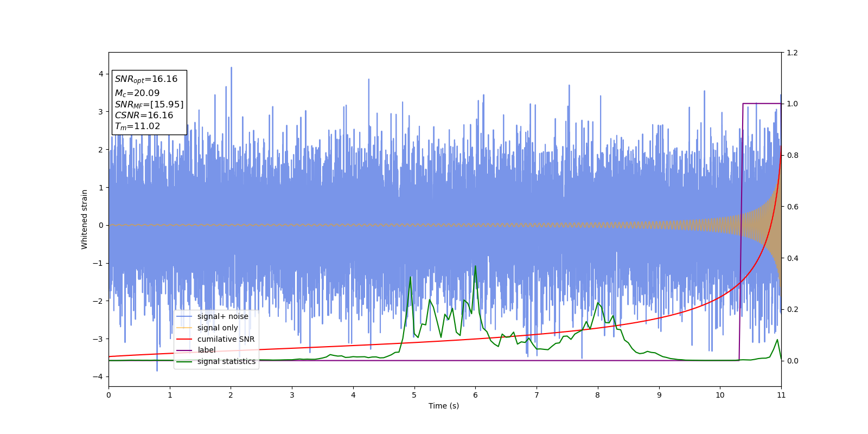Screen dimensions: 868x434
Task: Click the green line swatch in legend
Action: (184, 361)
